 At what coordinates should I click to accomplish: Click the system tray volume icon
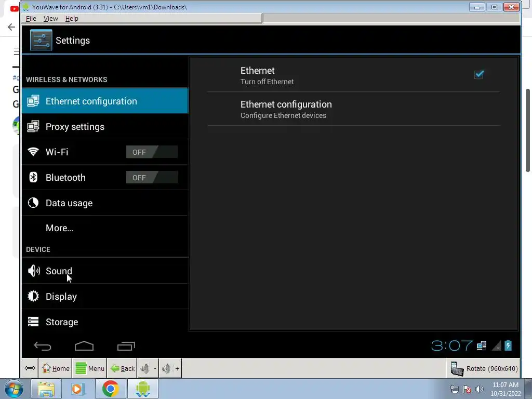tap(480, 389)
